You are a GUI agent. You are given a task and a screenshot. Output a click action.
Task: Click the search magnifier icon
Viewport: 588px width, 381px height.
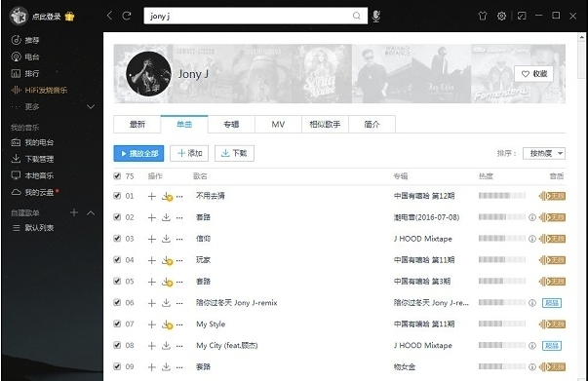pos(357,16)
